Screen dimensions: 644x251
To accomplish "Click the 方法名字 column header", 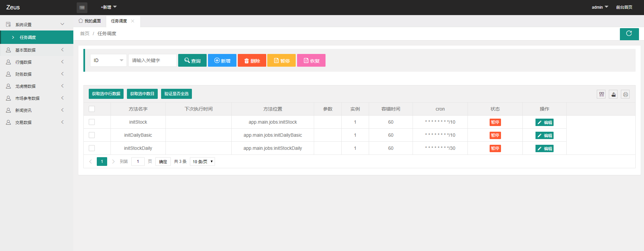I will coord(138,109).
